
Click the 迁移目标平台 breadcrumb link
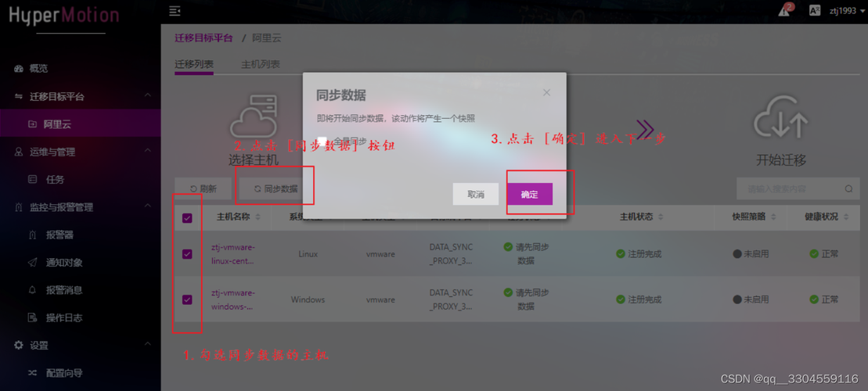point(203,38)
